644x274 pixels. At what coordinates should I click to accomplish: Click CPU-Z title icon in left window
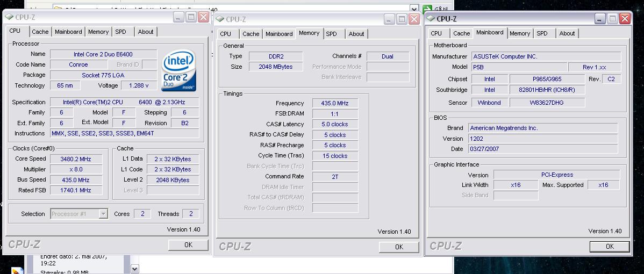pyautogui.click(x=10, y=17)
